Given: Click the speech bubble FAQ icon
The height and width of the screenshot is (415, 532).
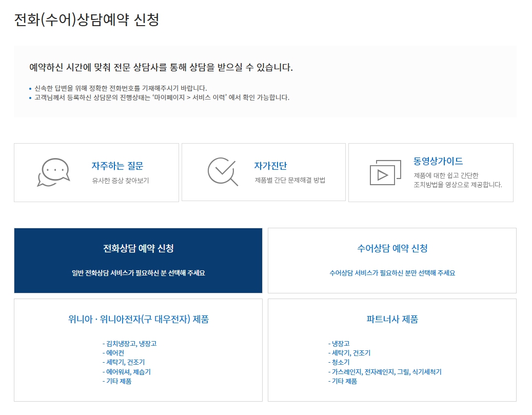Looking at the screenshot, I should [x=53, y=172].
